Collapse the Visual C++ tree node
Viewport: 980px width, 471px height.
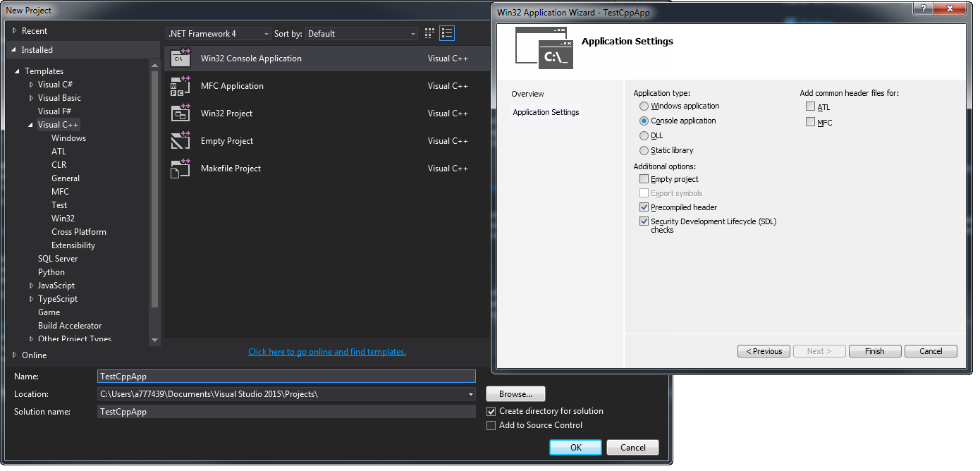click(x=32, y=125)
